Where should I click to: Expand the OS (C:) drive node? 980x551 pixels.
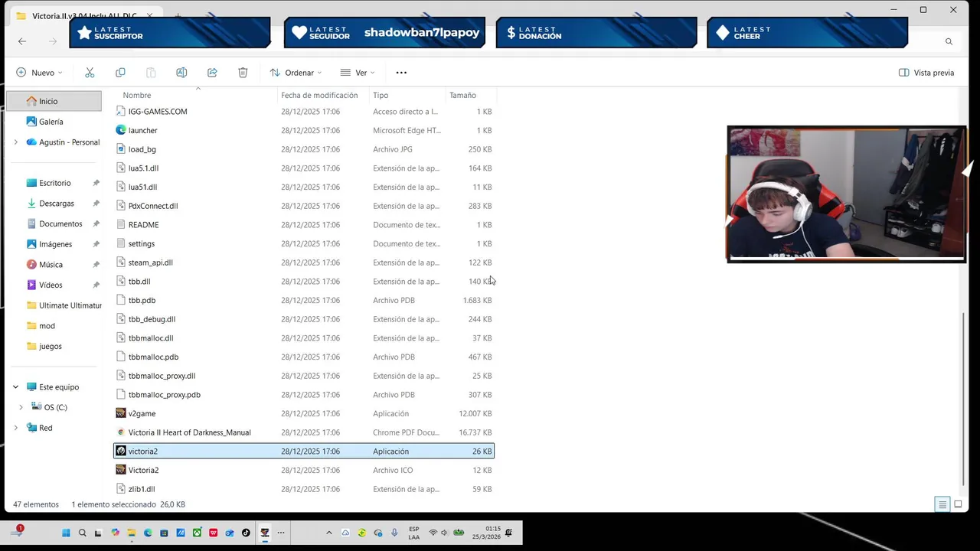pos(21,408)
